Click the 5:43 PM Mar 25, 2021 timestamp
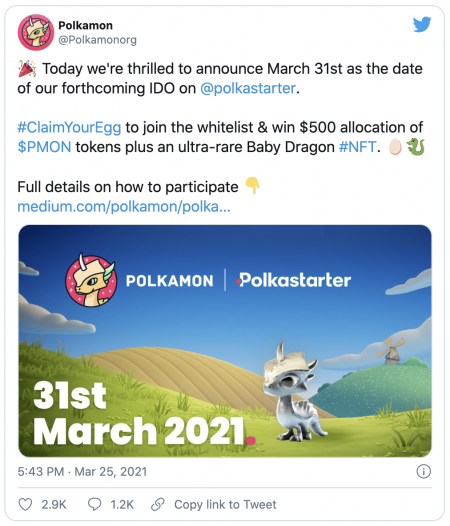 tap(82, 472)
